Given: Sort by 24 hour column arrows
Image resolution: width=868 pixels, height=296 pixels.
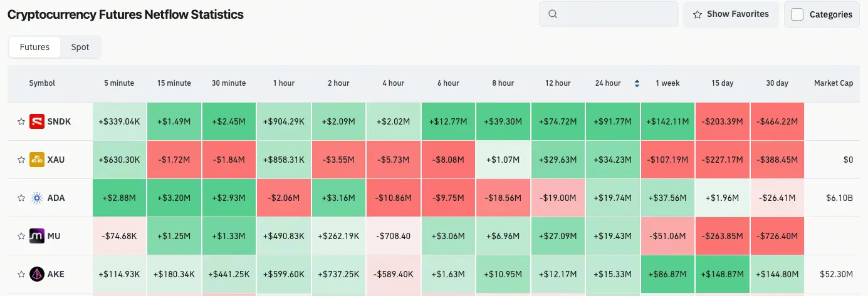Looking at the screenshot, I should pyautogui.click(x=637, y=83).
